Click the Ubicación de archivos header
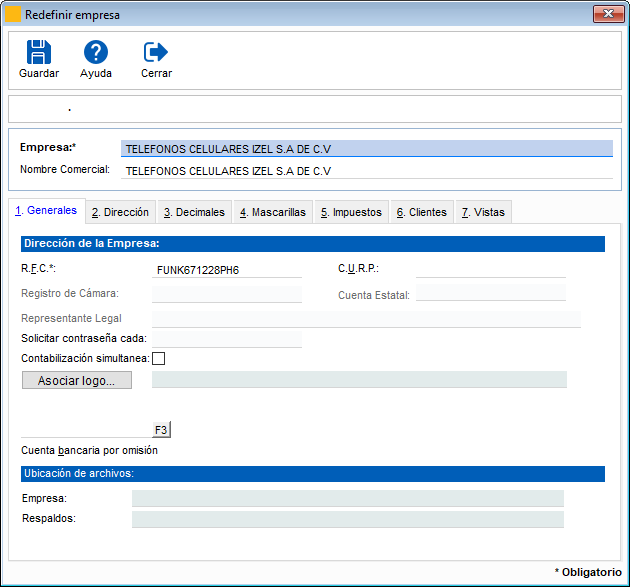 coord(313,474)
